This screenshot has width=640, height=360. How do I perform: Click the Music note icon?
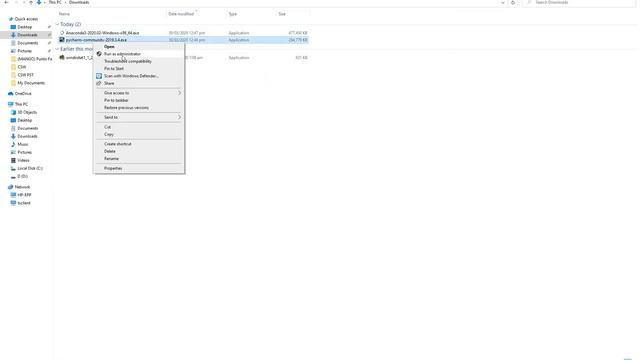coord(13,144)
